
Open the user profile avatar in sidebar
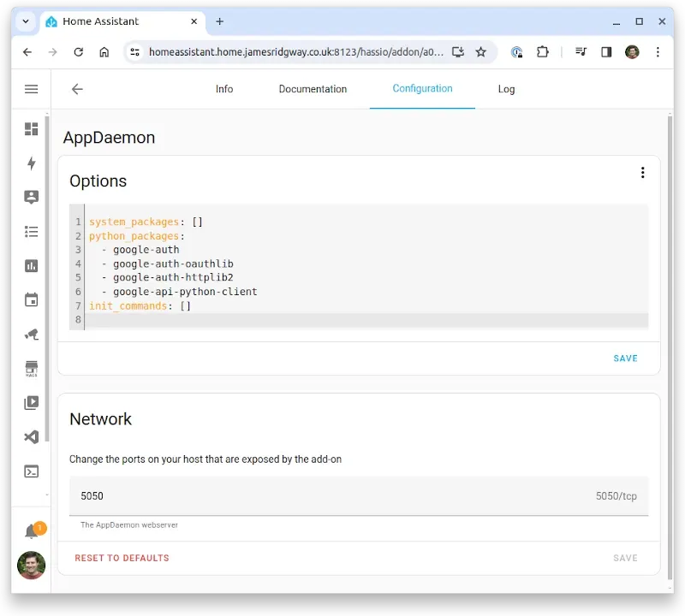(31, 565)
